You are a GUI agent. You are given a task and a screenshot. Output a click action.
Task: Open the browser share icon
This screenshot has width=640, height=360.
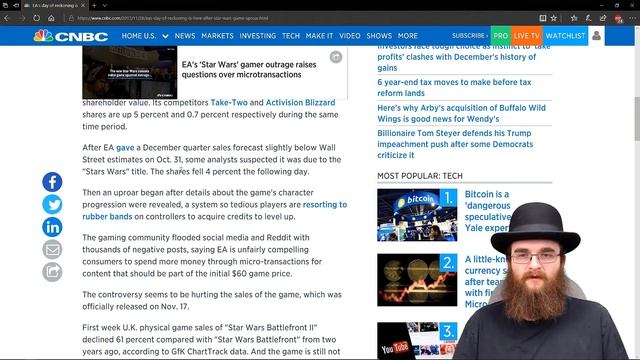[x=603, y=18]
